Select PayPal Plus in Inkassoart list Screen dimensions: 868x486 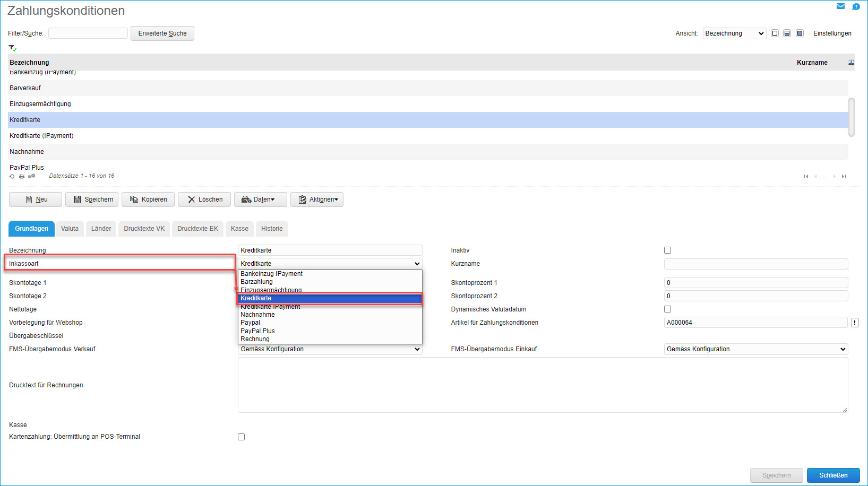pos(257,331)
